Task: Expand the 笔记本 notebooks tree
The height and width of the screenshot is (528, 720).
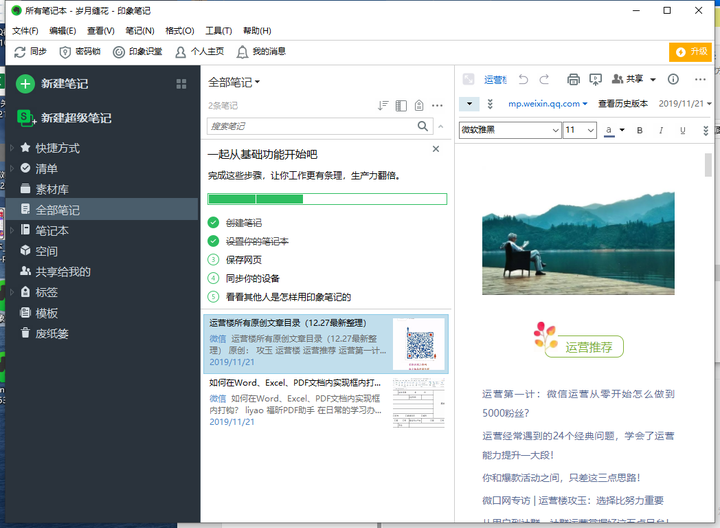Action: (x=12, y=230)
